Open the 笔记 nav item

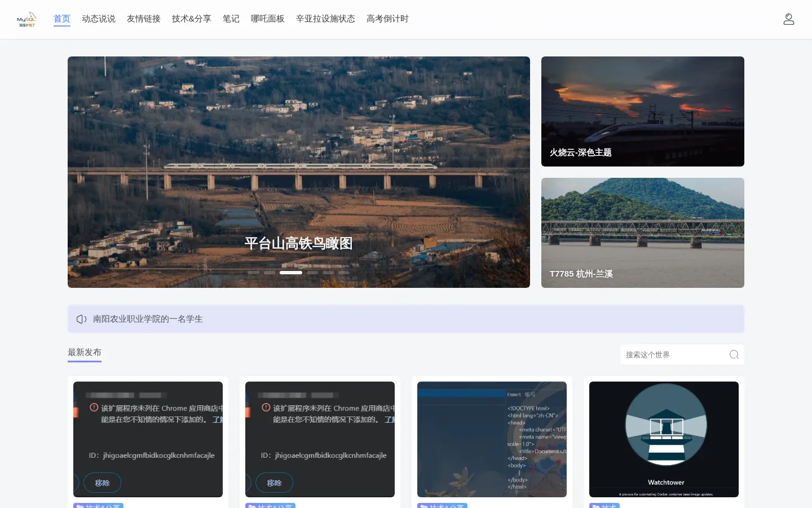[x=231, y=19]
